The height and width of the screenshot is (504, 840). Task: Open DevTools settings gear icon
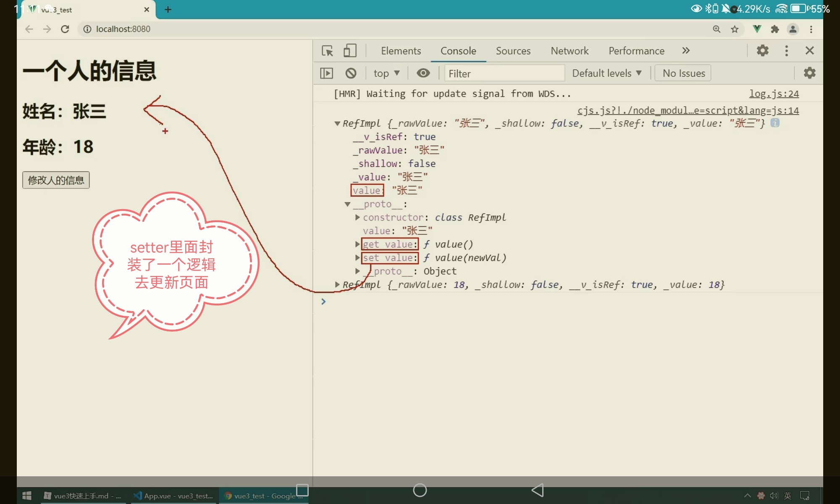pos(762,51)
